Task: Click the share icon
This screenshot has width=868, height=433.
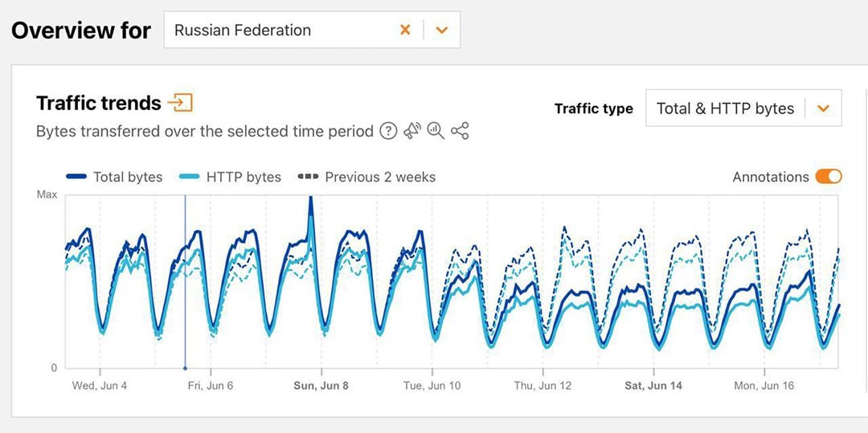Action: click(x=460, y=131)
